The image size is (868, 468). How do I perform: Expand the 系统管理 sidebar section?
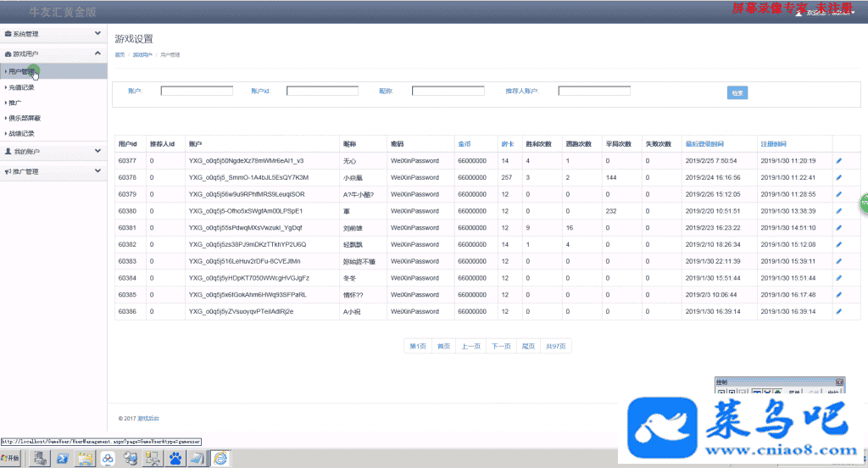tap(53, 35)
